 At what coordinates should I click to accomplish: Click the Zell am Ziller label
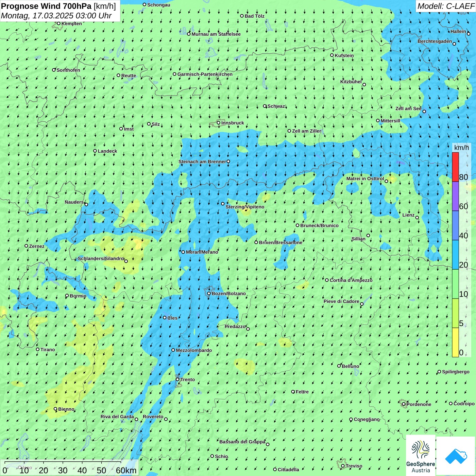[x=307, y=131]
